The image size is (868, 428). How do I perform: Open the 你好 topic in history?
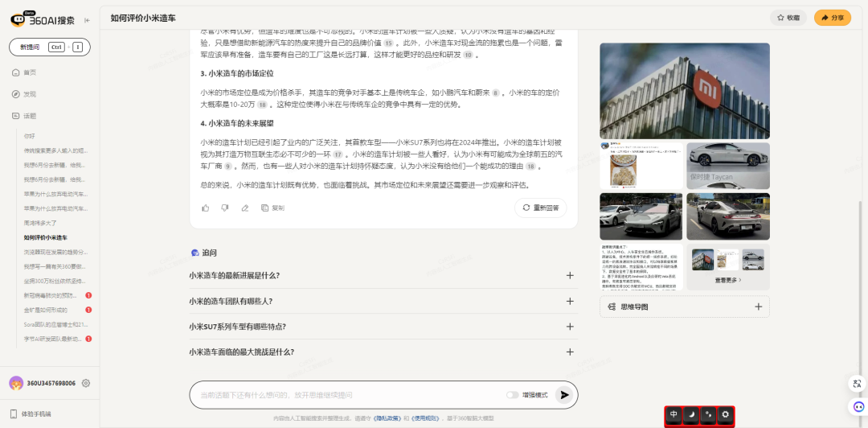[x=30, y=136]
